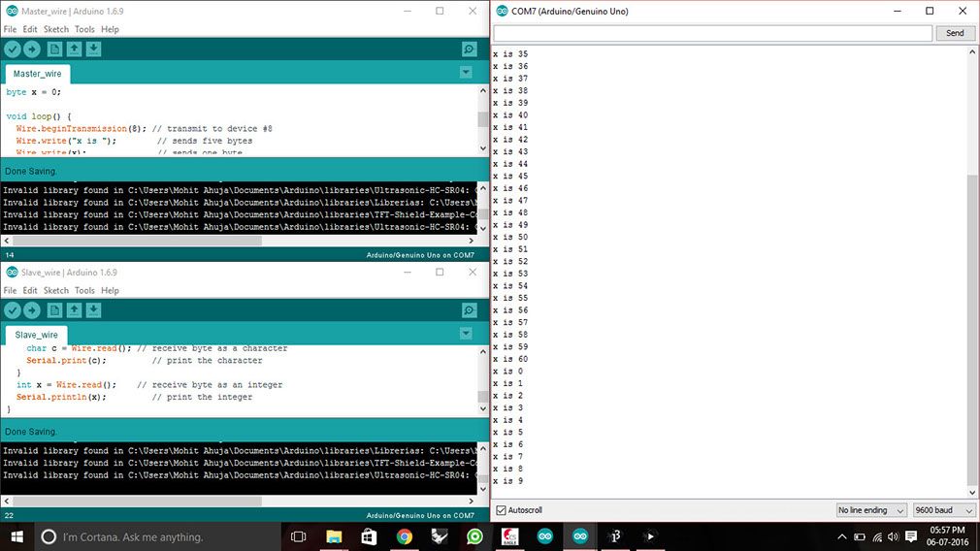Click Slave_wire console horizontal scrollbar

239,501
